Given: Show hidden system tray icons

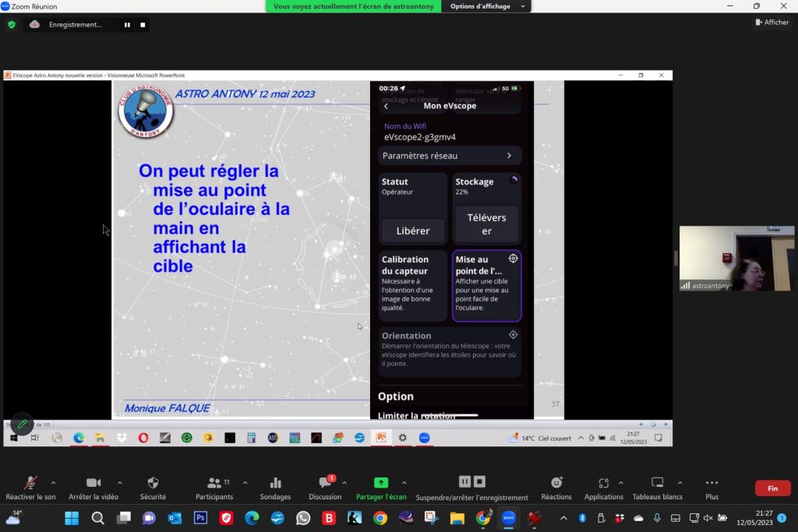Looking at the screenshot, I should click(563, 518).
